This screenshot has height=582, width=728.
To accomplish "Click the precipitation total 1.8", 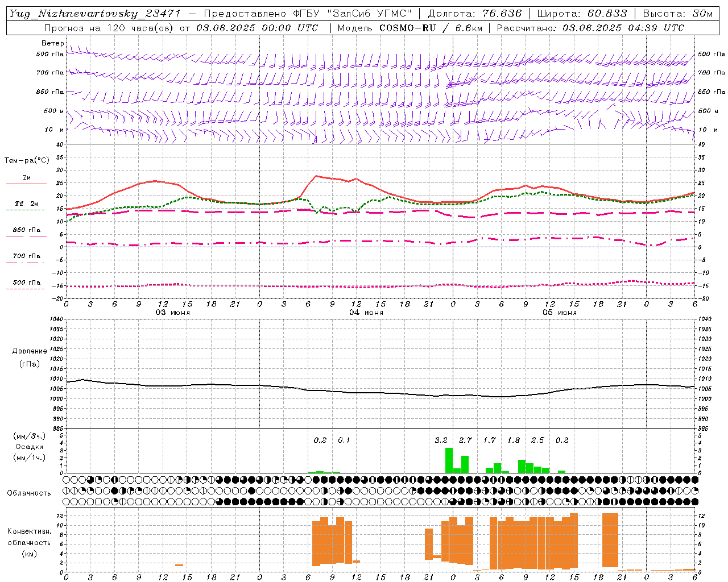I will click(514, 440).
